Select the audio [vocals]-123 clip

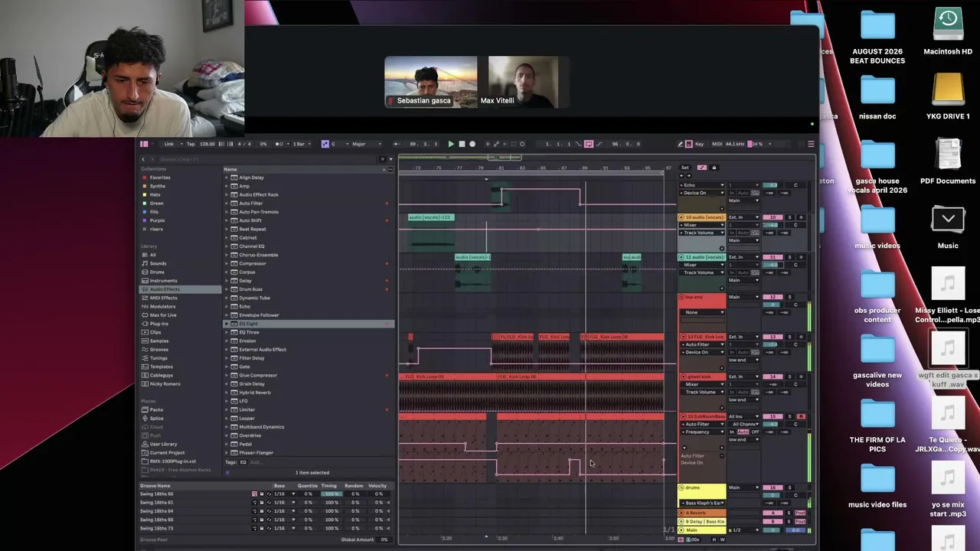[x=431, y=217]
